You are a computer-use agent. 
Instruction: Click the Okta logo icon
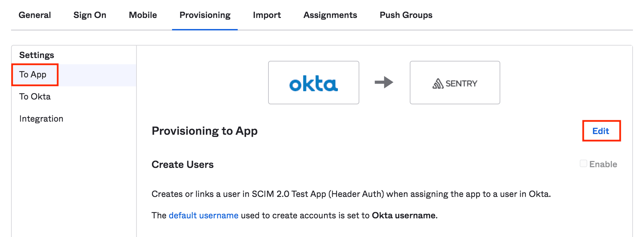click(313, 83)
